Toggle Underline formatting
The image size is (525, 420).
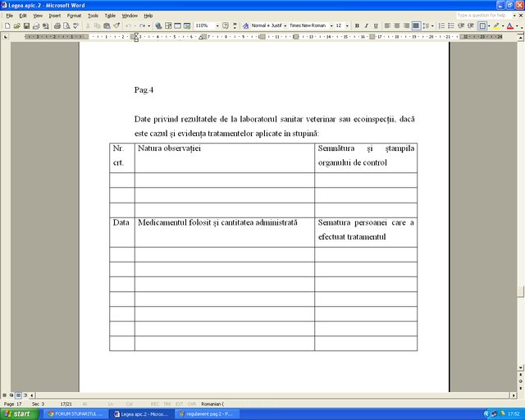pyautogui.click(x=376, y=25)
